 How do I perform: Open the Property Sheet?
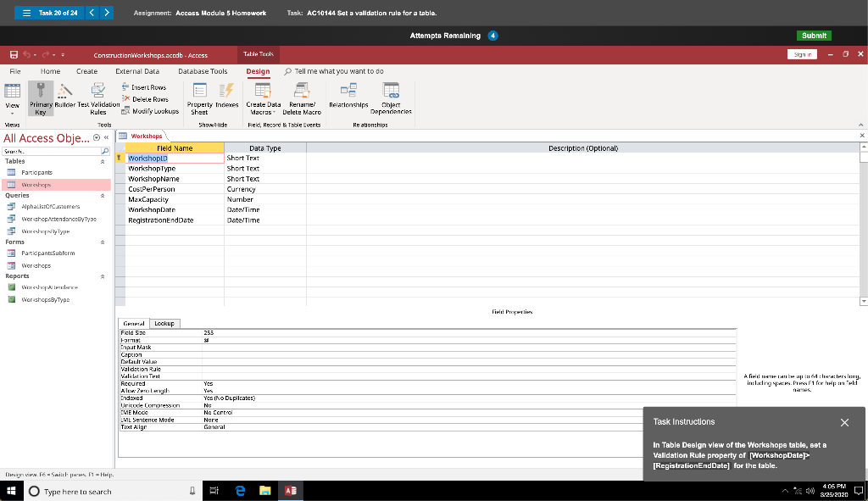[200, 96]
